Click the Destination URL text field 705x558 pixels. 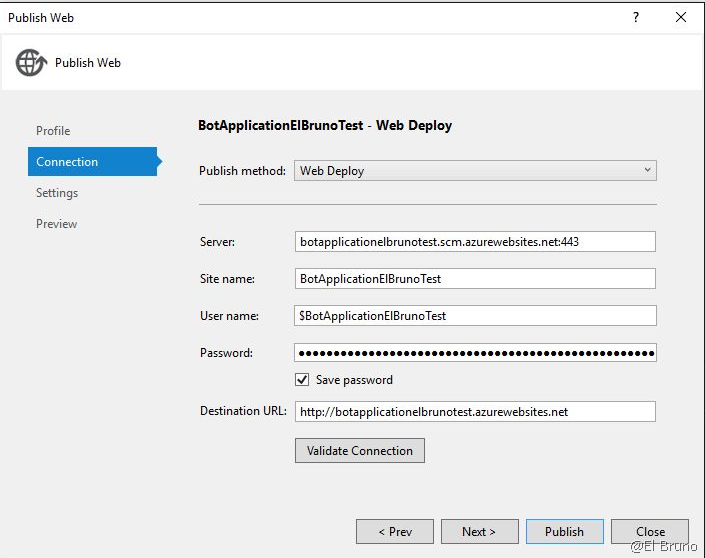(475, 411)
